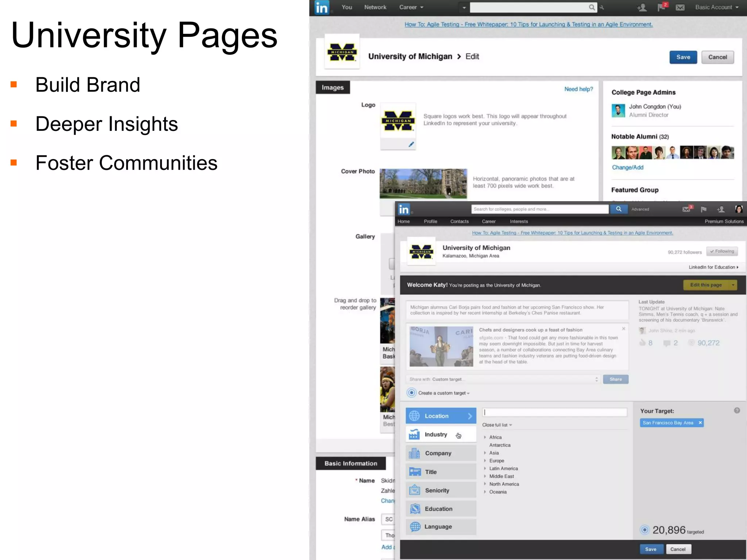Click Share button for the post
The width and height of the screenshot is (747, 560).
pyautogui.click(x=616, y=379)
